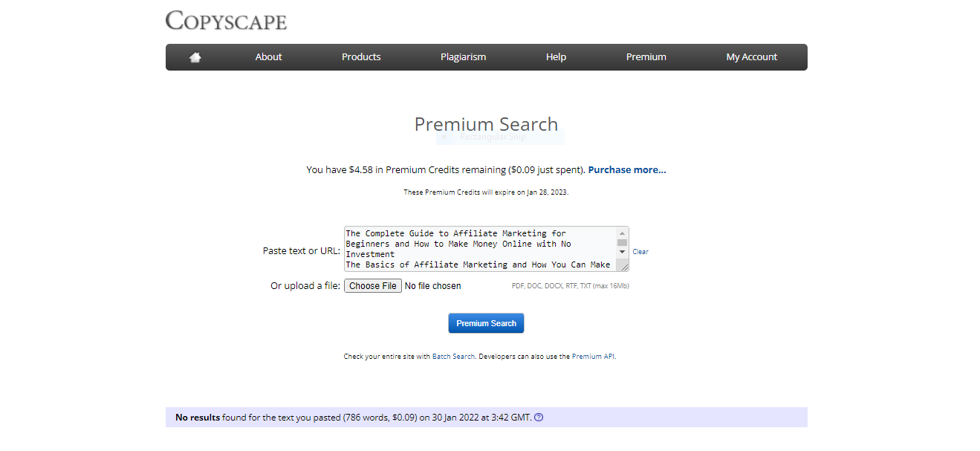Open the Premium API page
Image resolution: width=980 pixels, height=451 pixels.
tap(592, 356)
